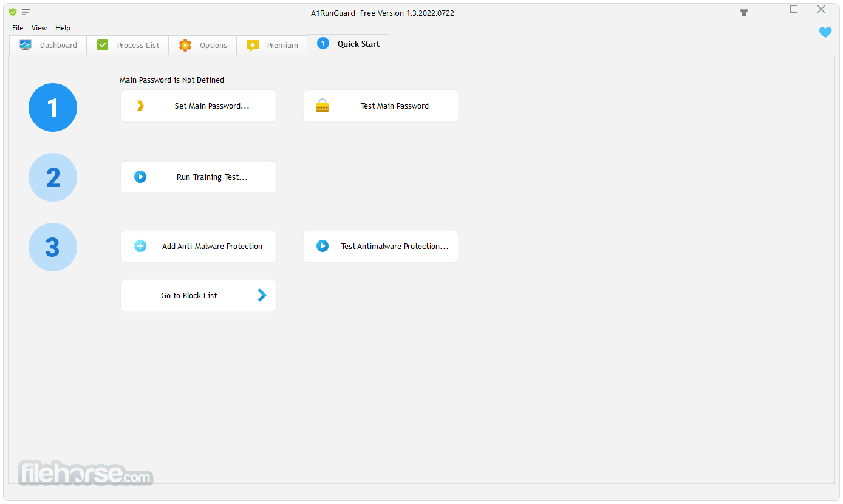Click the title text 'A1RunGuard Free Version 1.3.2022.0722'

click(383, 13)
